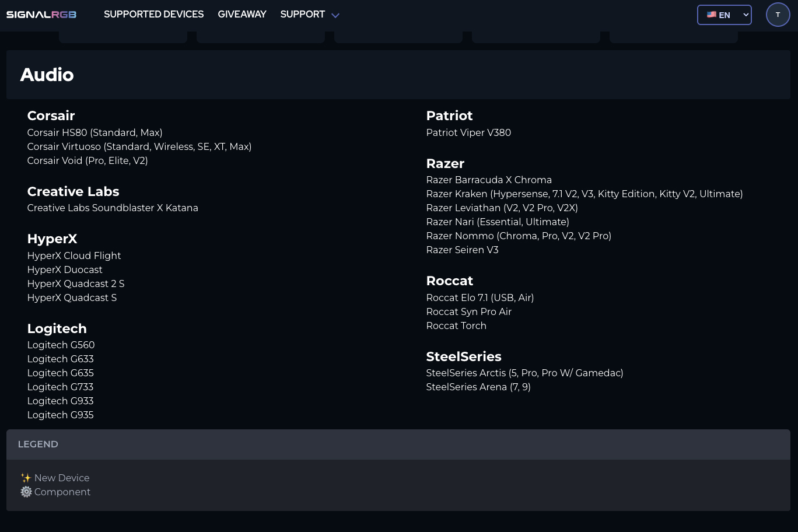
Task: Select Corsair Virtuoso device entry
Action: [x=139, y=146]
